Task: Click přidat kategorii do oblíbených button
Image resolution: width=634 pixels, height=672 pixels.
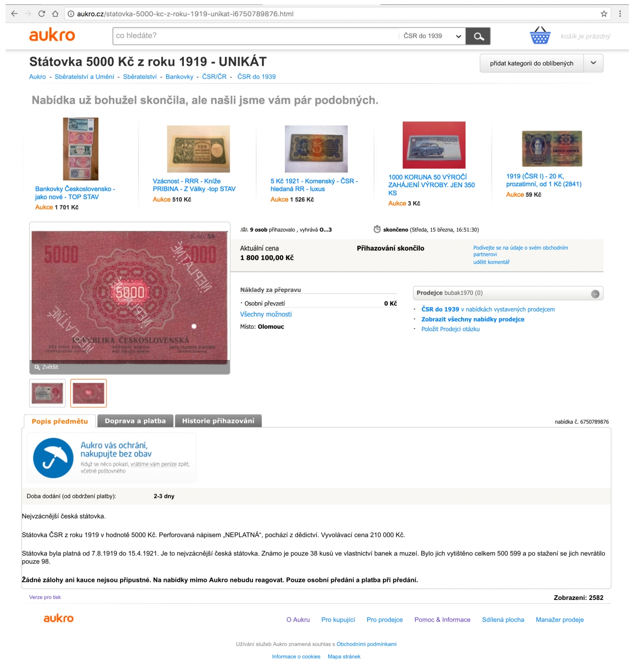Action: tap(532, 63)
